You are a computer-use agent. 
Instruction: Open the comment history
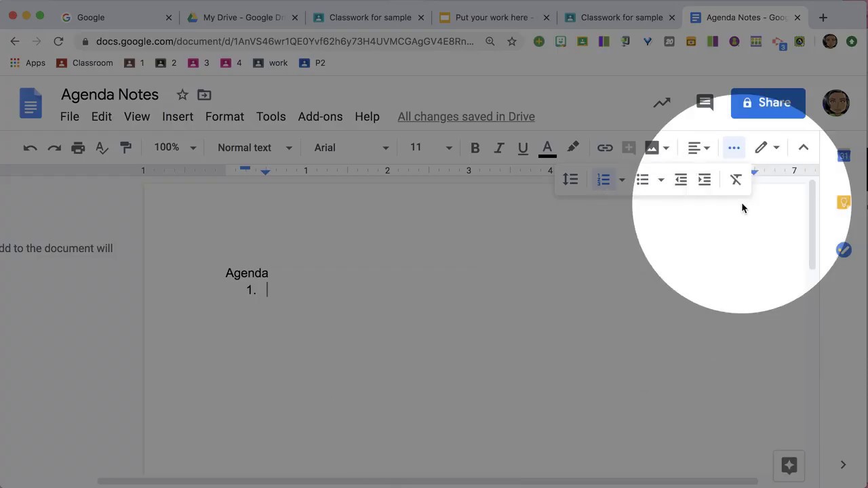pos(705,103)
